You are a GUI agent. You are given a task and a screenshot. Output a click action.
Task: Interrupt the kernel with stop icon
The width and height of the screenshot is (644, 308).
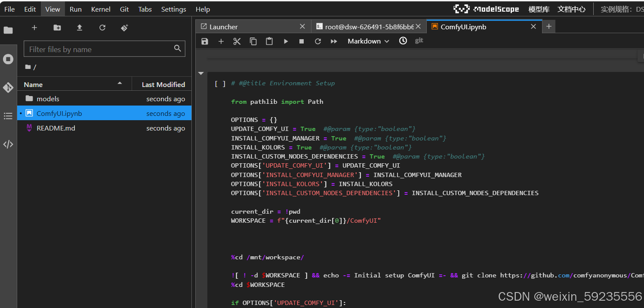[302, 41]
